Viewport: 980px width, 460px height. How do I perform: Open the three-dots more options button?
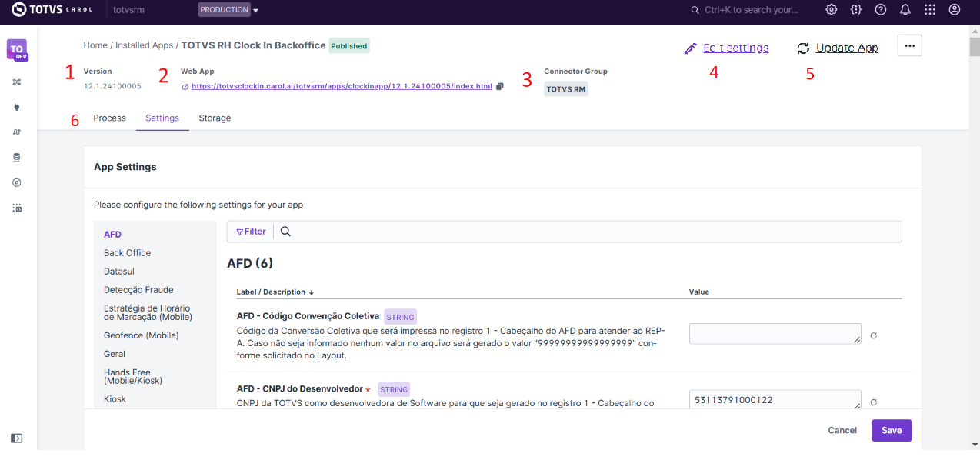[909, 46]
